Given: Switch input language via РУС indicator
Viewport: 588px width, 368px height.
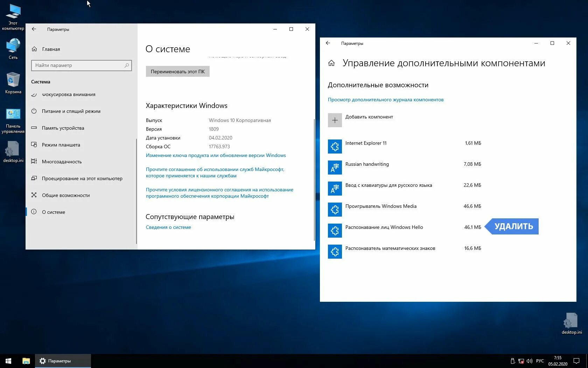Looking at the screenshot, I should click(540, 361).
